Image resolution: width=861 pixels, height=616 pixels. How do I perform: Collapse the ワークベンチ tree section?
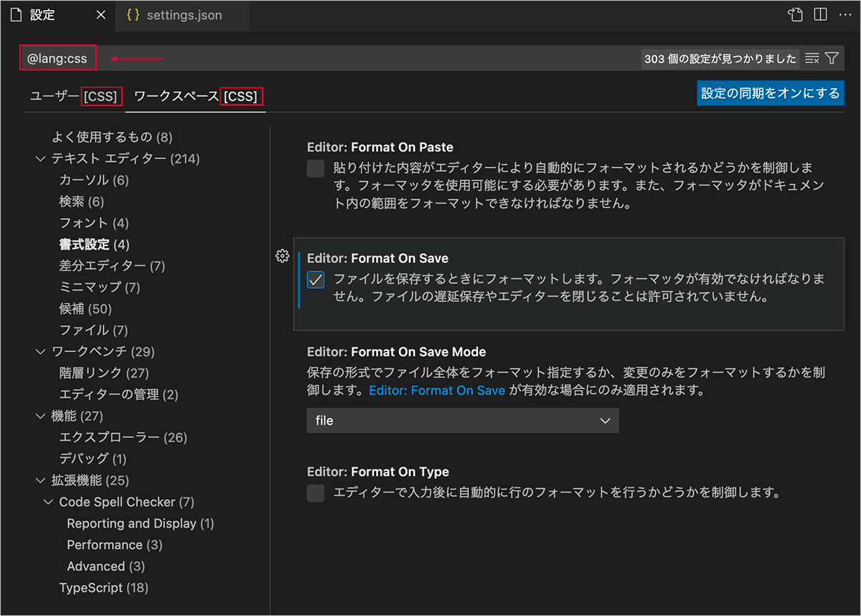40,351
